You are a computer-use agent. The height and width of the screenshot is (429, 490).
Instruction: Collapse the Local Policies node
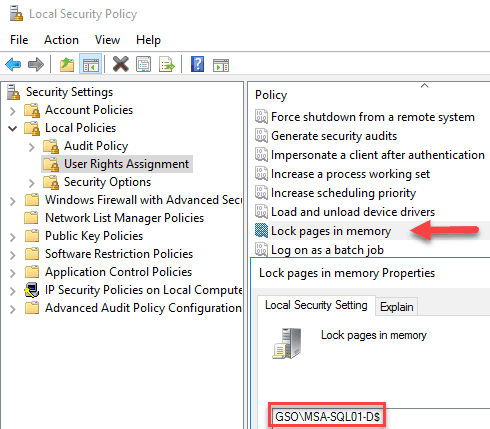pos(13,128)
